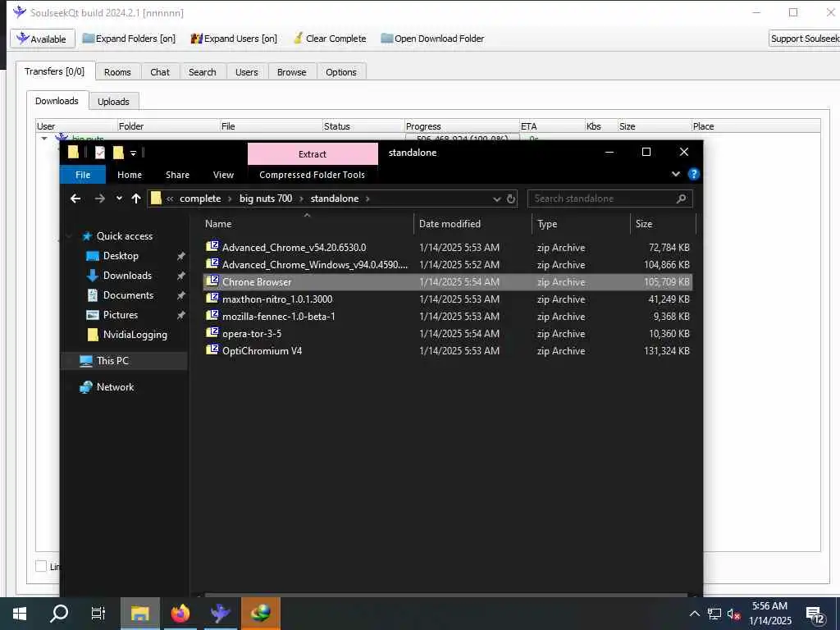Sort Soulseek downloads by Progress column
Screen dimensions: 840x630
point(461,126)
